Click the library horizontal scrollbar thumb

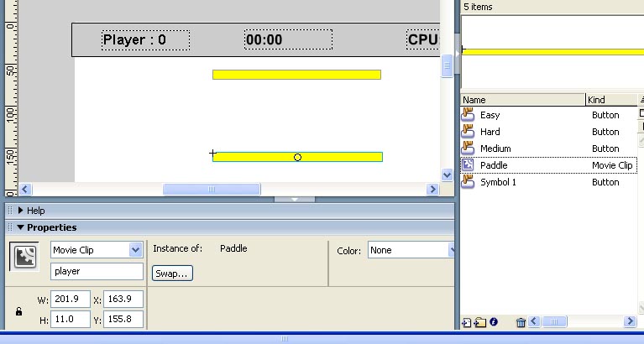pos(553,321)
